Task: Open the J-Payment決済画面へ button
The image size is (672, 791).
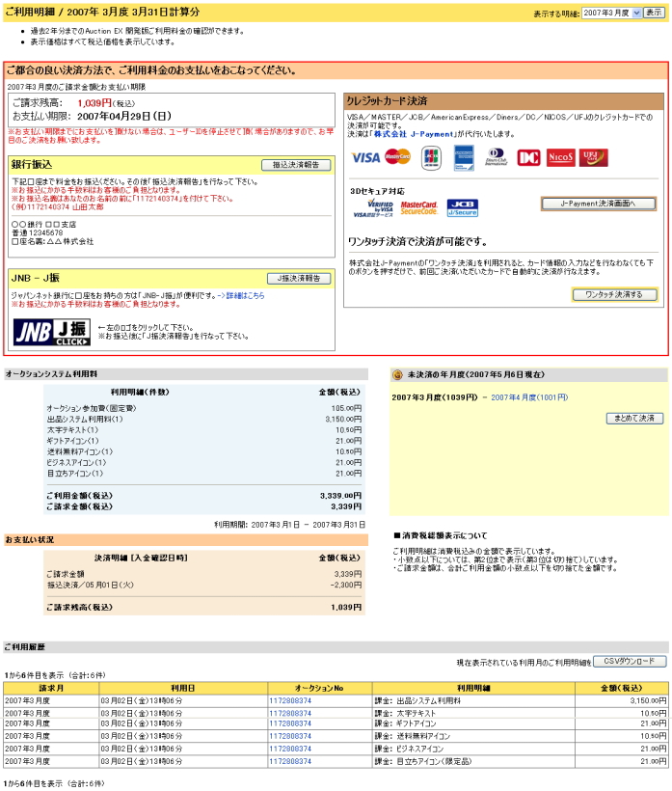Action: [x=599, y=204]
